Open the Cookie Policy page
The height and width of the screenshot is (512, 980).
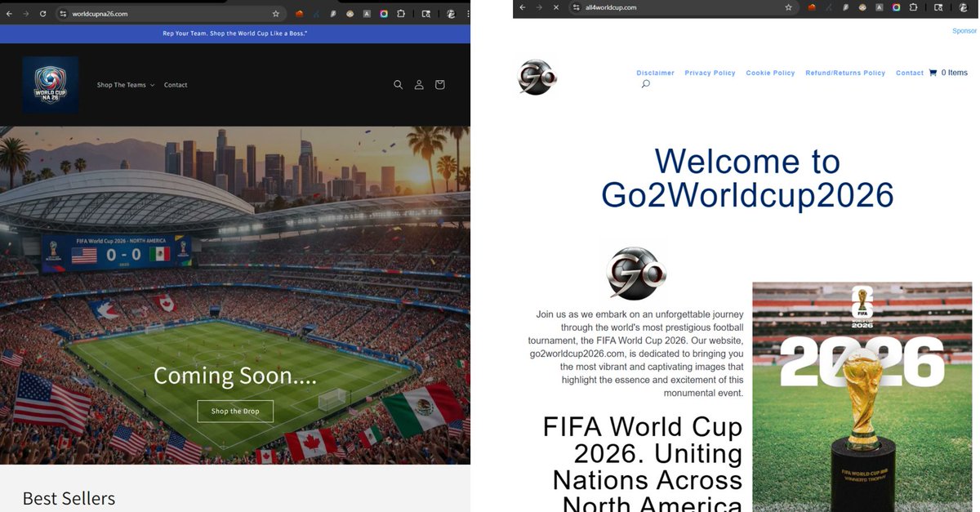click(x=770, y=73)
